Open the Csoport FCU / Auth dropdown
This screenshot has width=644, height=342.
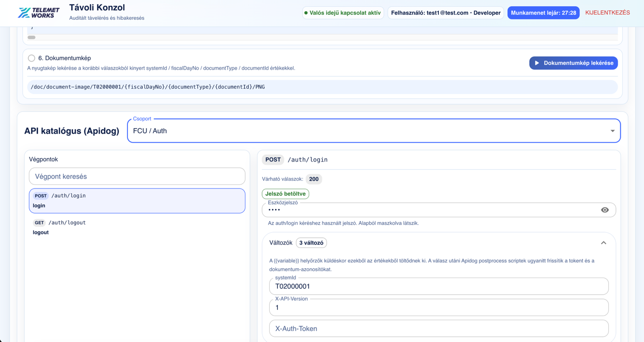pos(374,131)
